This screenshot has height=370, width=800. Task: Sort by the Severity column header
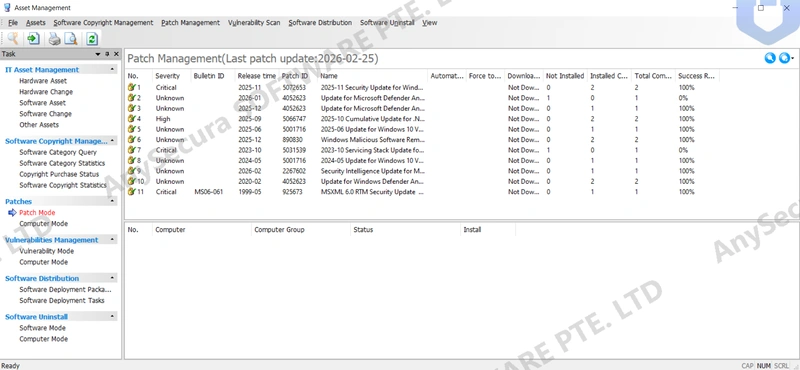click(x=171, y=76)
